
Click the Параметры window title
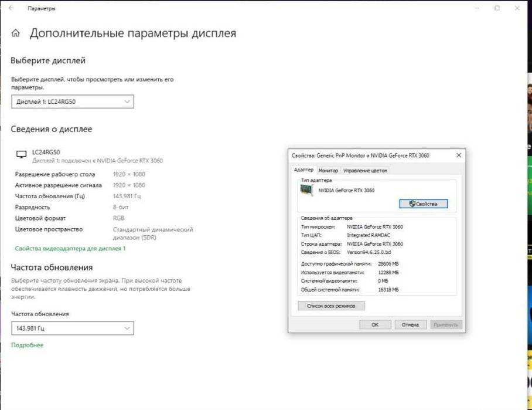coord(42,8)
